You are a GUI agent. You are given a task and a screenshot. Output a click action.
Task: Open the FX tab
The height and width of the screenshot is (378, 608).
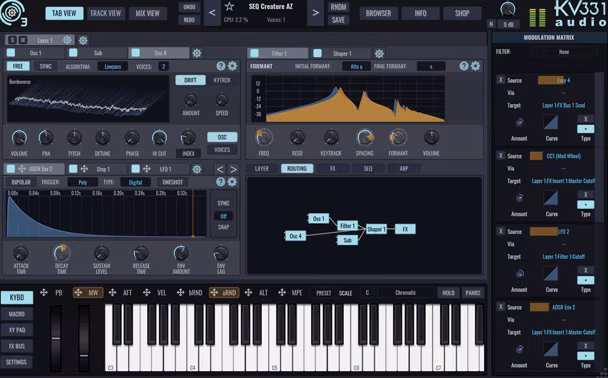(332, 169)
